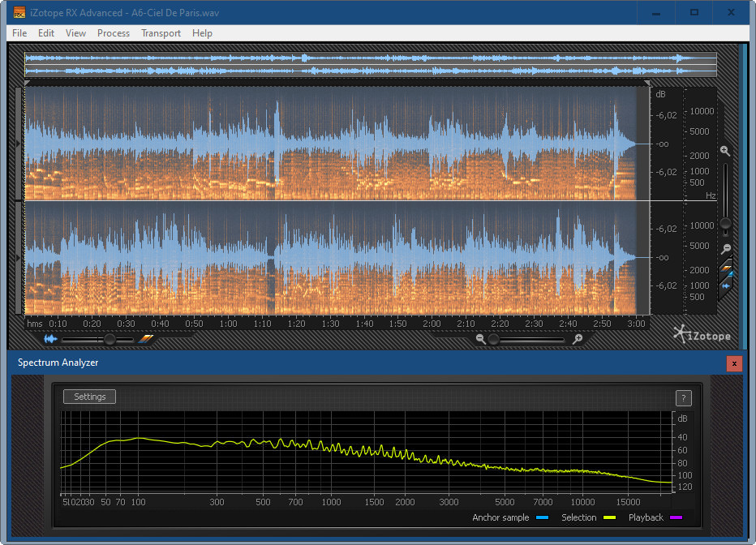
Task: Zoom in horizontally with the plus magnifier
Action: pyautogui.click(x=578, y=339)
